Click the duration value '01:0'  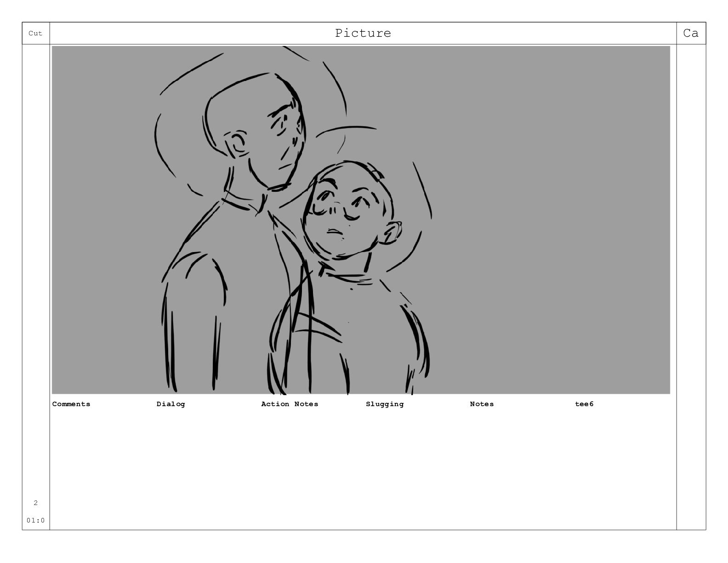click(36, 520)
